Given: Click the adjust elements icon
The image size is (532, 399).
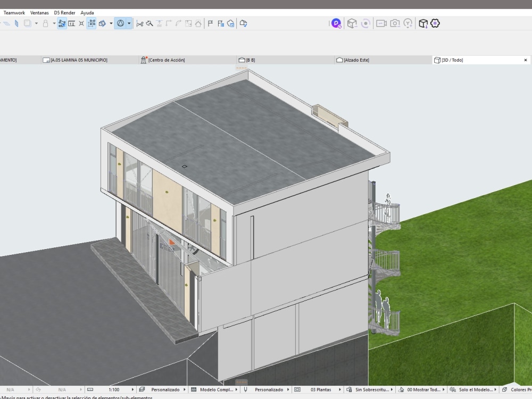Looking at the screenshot, I should coord(159,23).
